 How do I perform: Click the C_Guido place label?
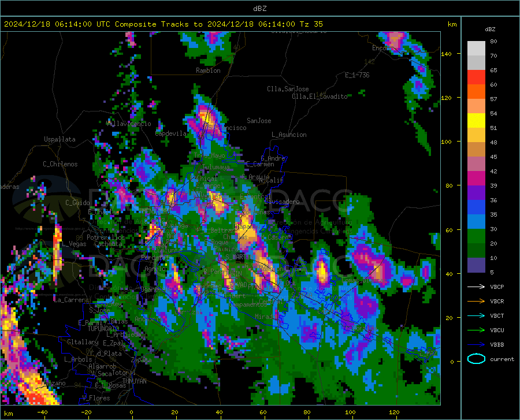pos(77,203)
